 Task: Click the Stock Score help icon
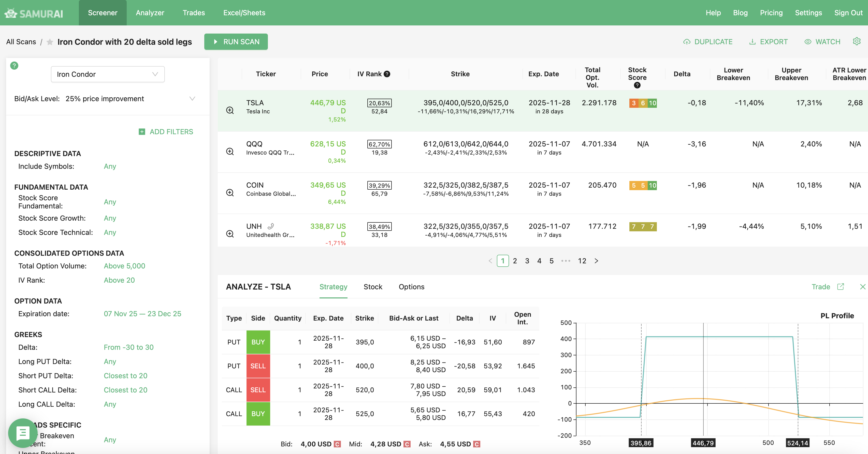637,85
